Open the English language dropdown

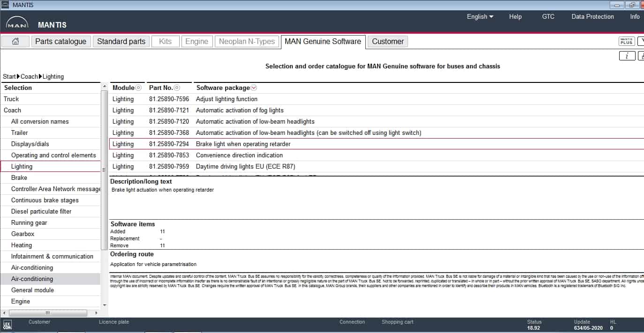point(480,16)
